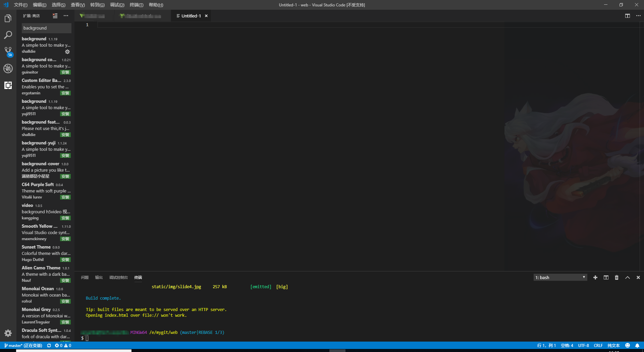Split the editor using the top-right icon
The width and height of the screenshot is (644, 352).
point(628,15)
